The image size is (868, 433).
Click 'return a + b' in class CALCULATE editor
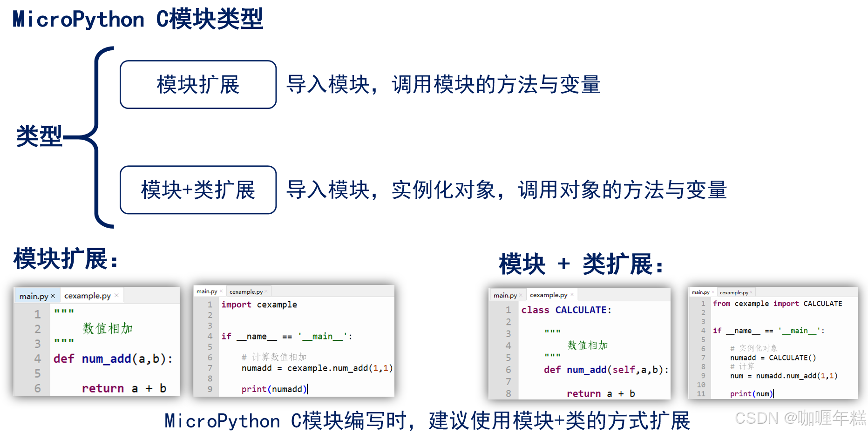pyautogui.click(x=601, y=393)
